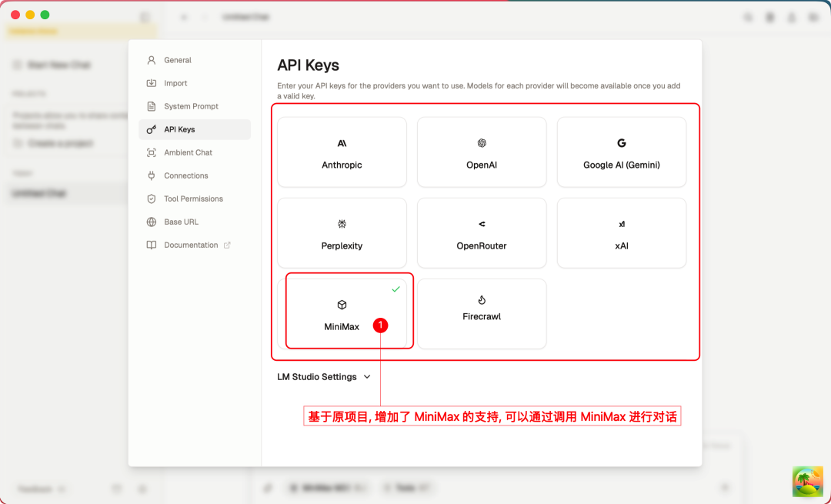Select the xAI provider icon
Image resolution: width=831 pixels, height=504 pixels.
(622, 224)
